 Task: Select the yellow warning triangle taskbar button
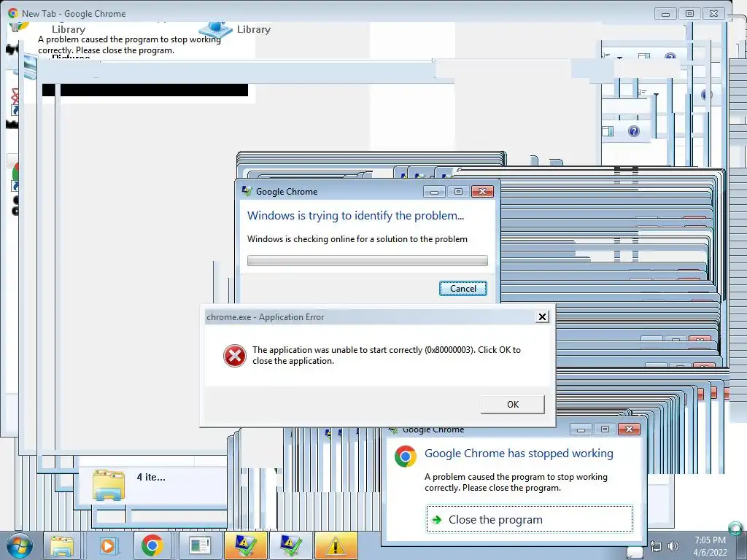[336, 545]
